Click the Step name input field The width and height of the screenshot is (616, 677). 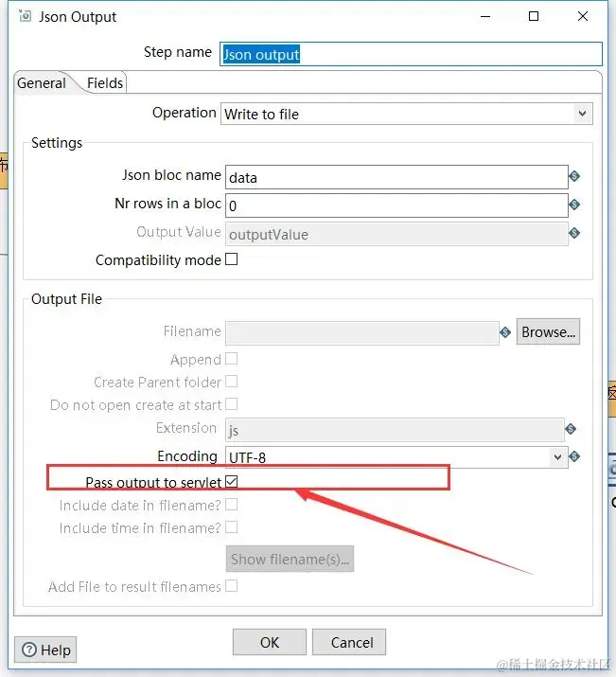(x=411, y=54)
